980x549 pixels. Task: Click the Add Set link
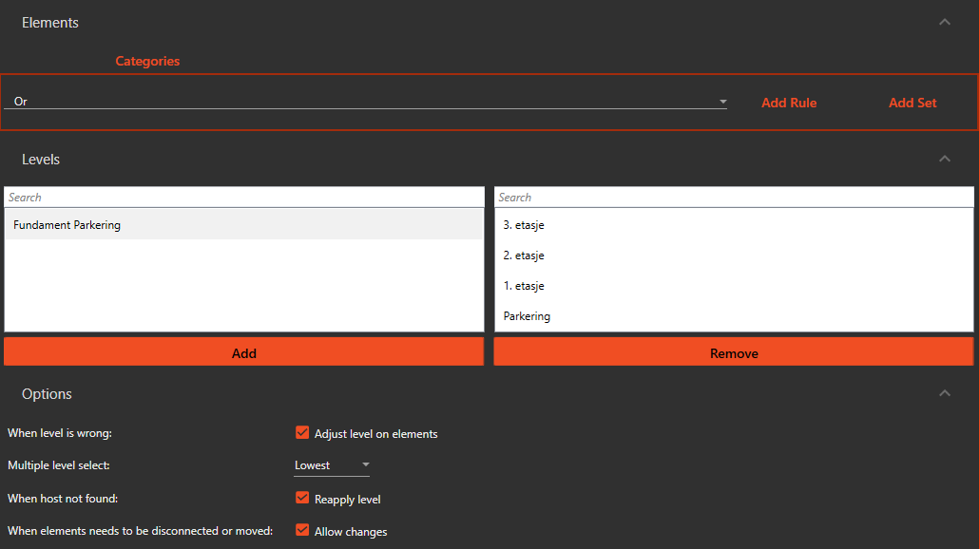[x=912, y=102]
